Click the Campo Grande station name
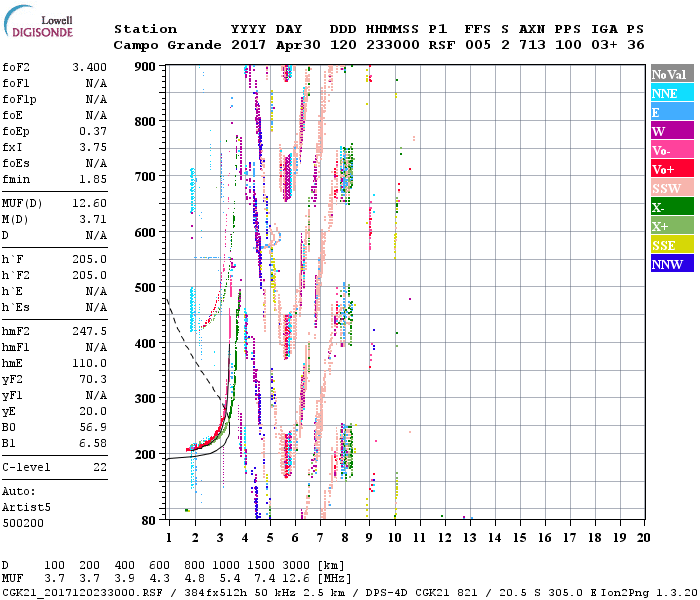This screenshot has height=600, width=700. coord(161,45)
